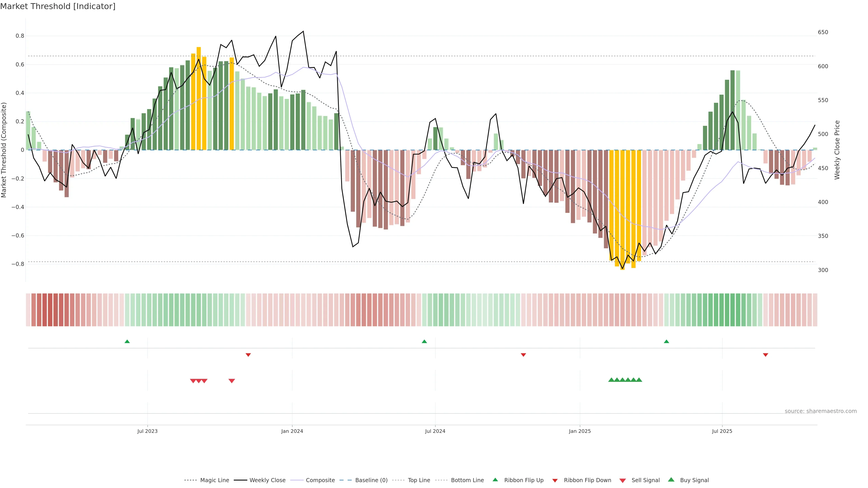Click the ribbon flip-up marker near Jul 2024
The height and width of the screenshot is (488, 868).
coord(424,342)
